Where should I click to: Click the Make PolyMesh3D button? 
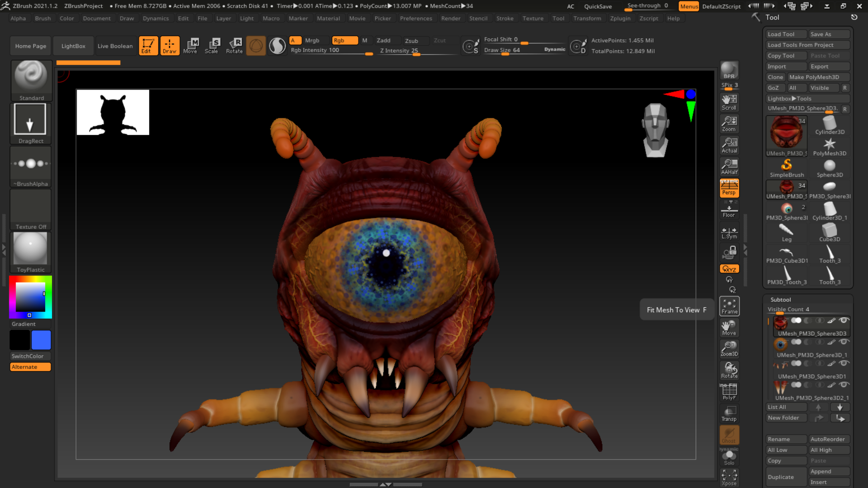click(x=818, y=77)
